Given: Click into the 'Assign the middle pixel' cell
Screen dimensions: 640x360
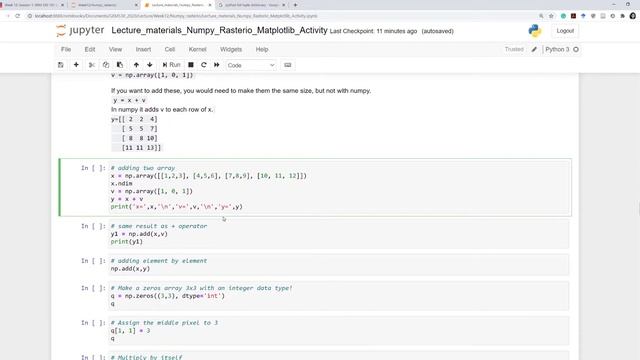Looking at the screenshot, I should point(339,331).
